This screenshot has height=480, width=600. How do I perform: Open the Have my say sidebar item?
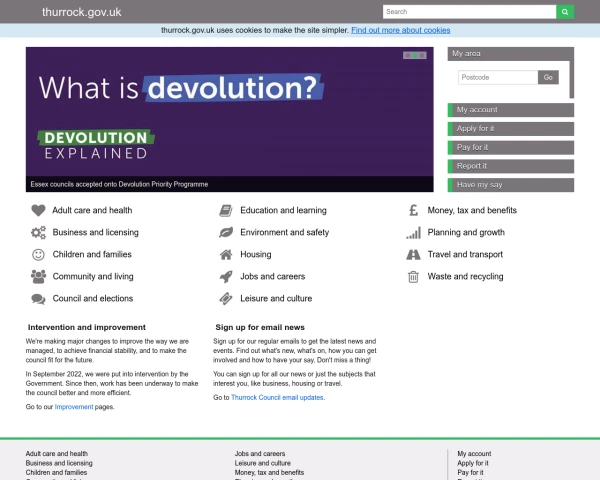point(511,185)
